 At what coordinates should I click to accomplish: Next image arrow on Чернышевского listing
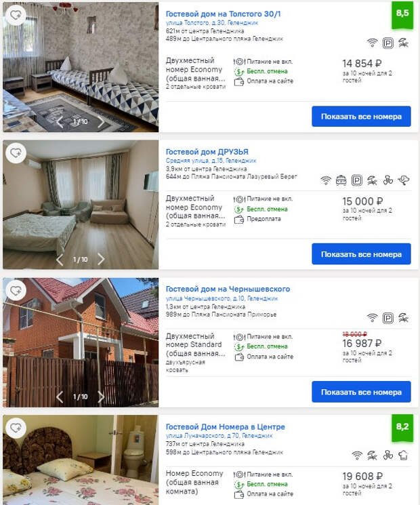(101, 397)
